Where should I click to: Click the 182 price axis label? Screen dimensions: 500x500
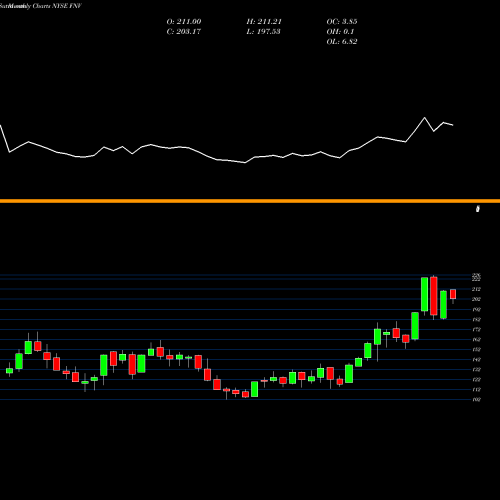coord(476,319)
